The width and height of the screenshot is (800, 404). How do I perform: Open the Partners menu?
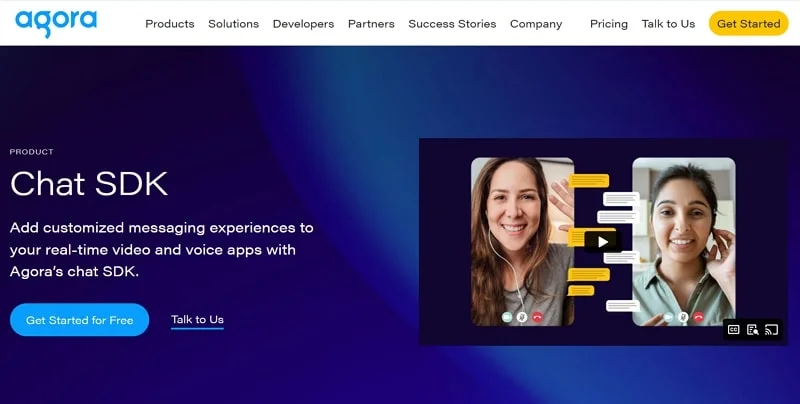click(x=371, y=24)
